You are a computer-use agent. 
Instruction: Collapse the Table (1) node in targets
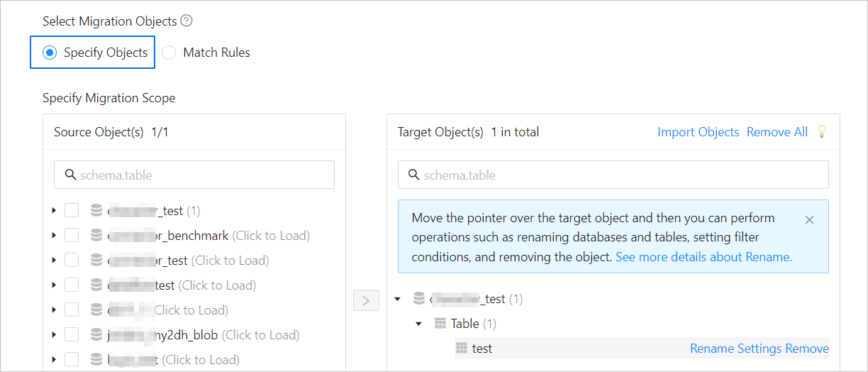point(419,324)
